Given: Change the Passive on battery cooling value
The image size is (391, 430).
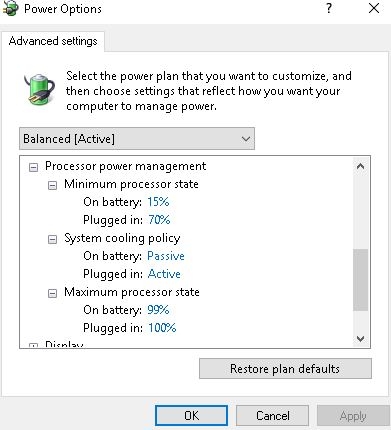Looking at the screenshot, I should 166,256.
